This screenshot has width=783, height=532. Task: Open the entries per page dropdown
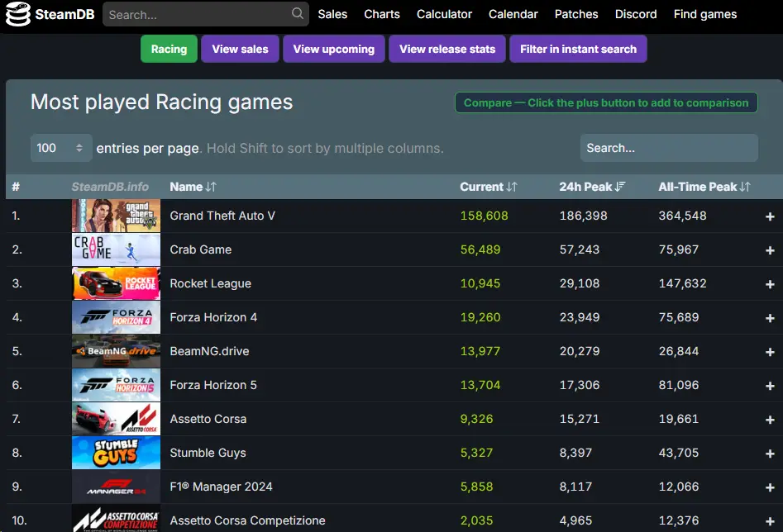tap(61, 148)
